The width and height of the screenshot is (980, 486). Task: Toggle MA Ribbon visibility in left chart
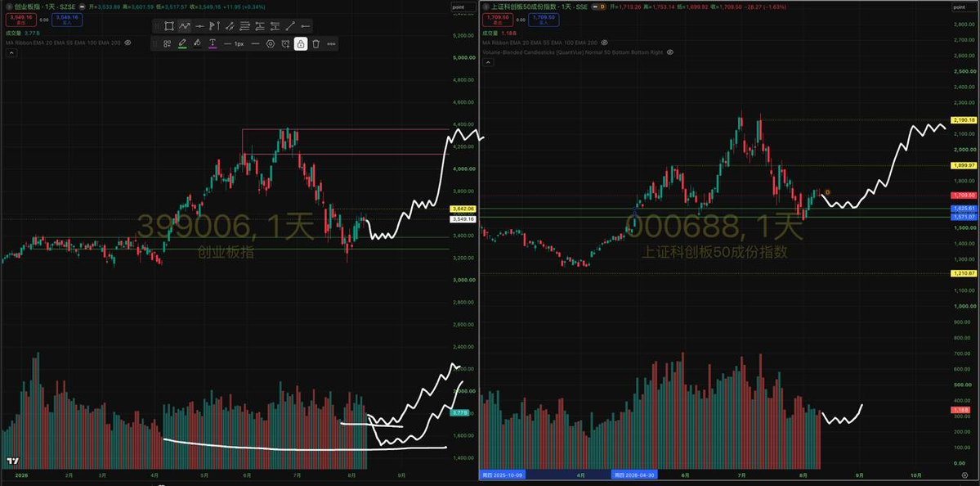[128, 43]
